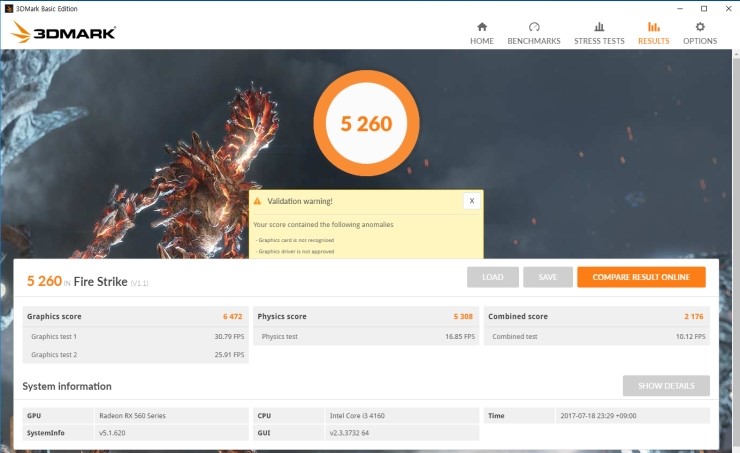
Task: Click the time value 2017-07-18 23:29
Action: (598, 416)
